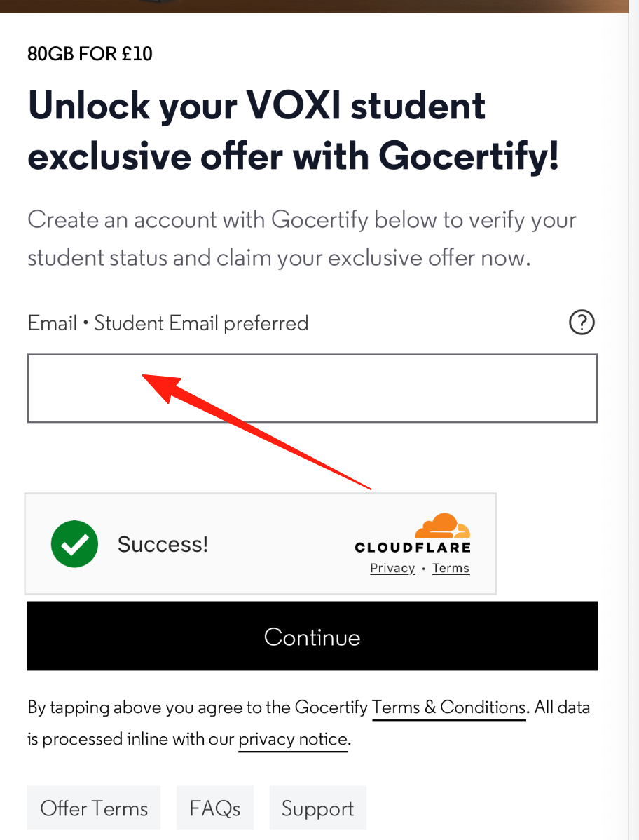639x840 pixels.
Task: Click the banner image at the top
Action: pyautogui.click(x=319, y=6)
